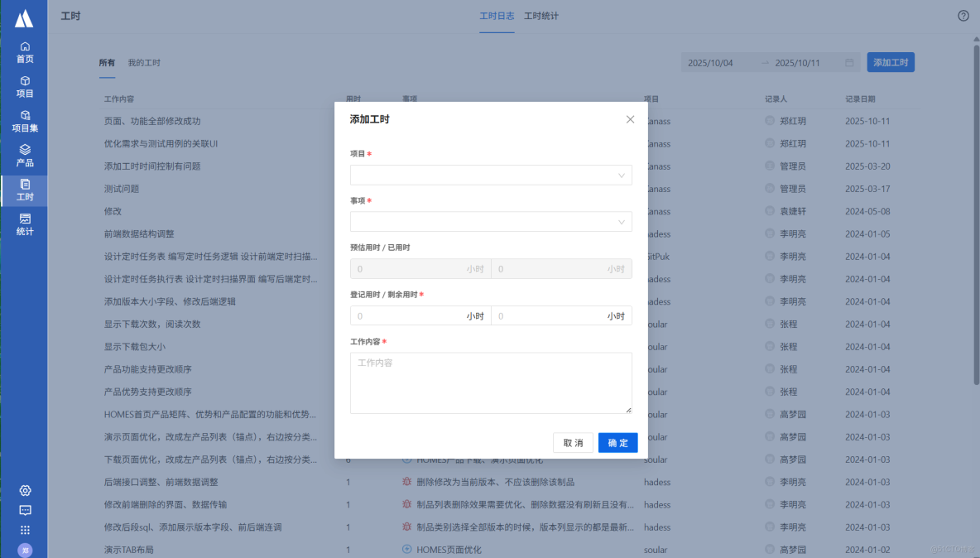This screenshot has width=980, height=558.
Task: Cancel the dialog using 取消
Action: (x=574, y=442)
